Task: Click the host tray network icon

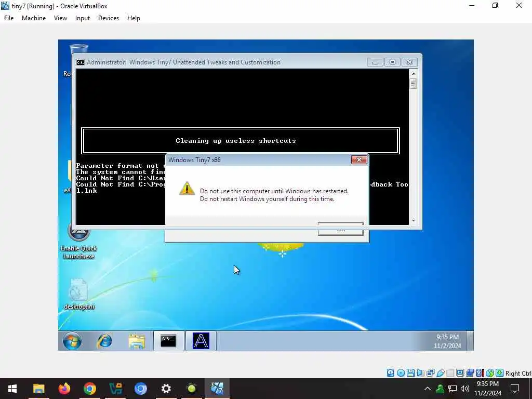Action: coord(453,389)
